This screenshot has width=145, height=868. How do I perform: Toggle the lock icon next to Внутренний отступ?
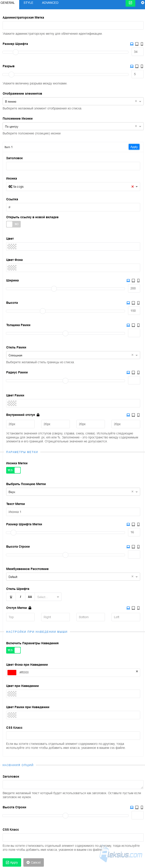tap(38, 415)
